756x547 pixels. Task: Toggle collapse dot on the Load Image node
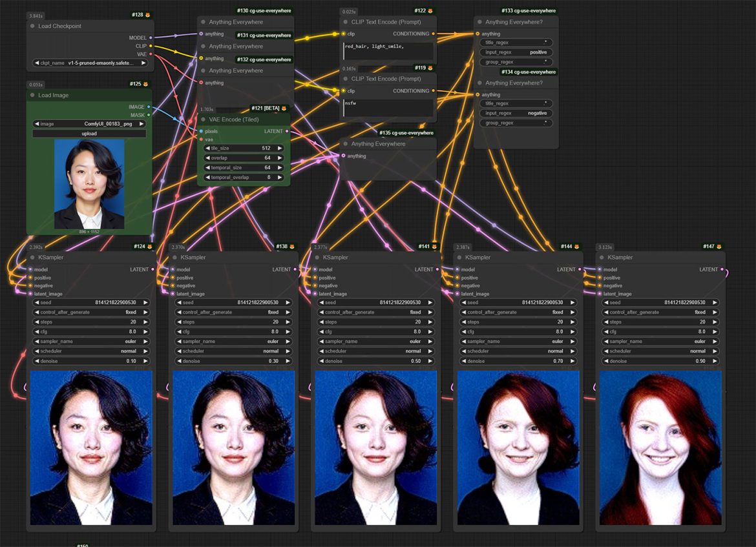(32, 96)
